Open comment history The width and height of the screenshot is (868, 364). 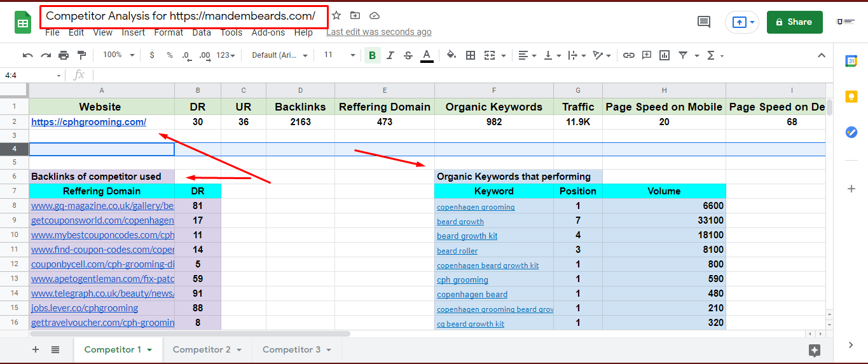[704, 22]
